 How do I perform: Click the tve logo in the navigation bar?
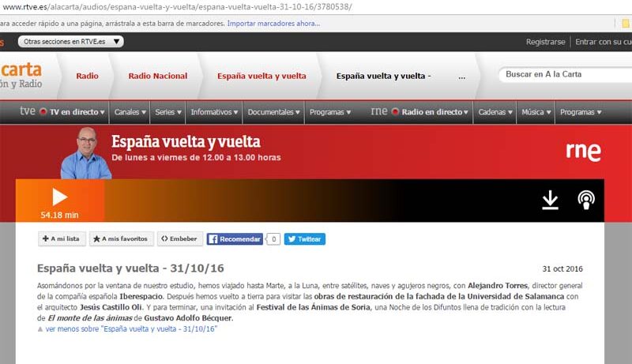(x=28, y=111)
